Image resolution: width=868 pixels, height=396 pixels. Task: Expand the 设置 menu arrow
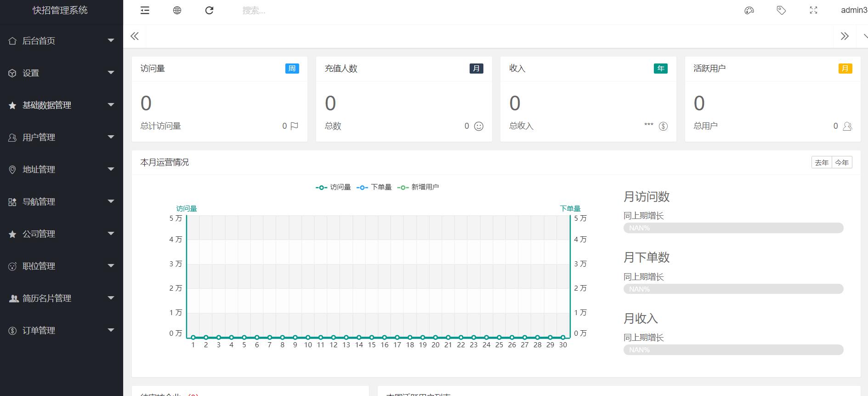[x=111, y=73]
